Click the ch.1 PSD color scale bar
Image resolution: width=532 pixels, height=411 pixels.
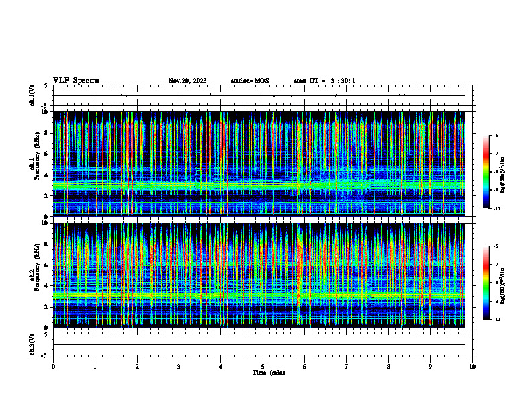pyautogui.click(x=486, y=172)
